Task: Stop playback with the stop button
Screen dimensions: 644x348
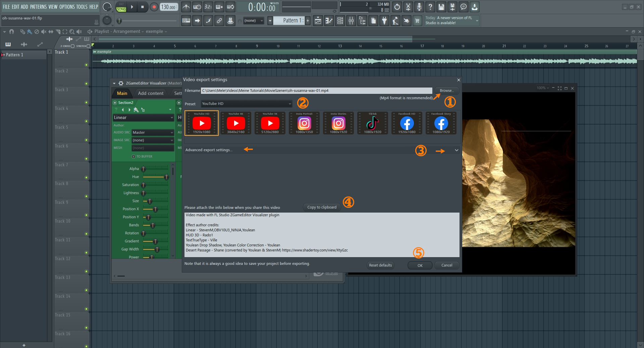Action: click(x=143, y=7)
